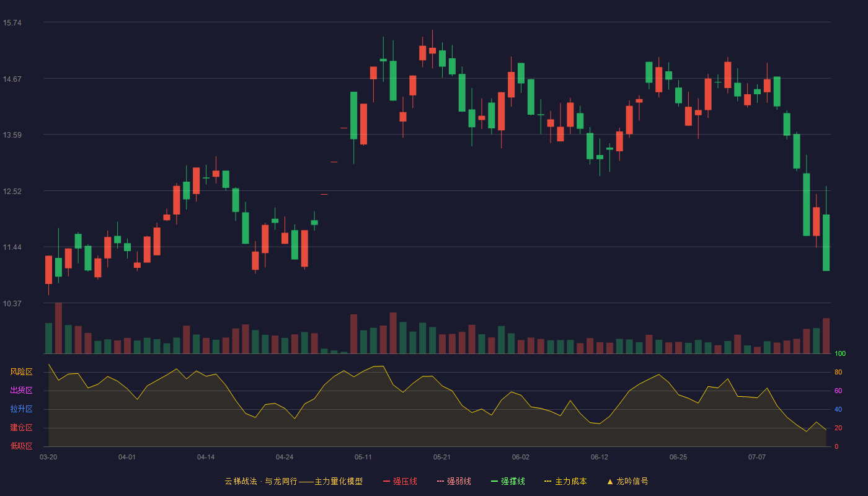Click the 40 indicator scale value
Viewport: 868px width, 496px height.
(838, 409)
